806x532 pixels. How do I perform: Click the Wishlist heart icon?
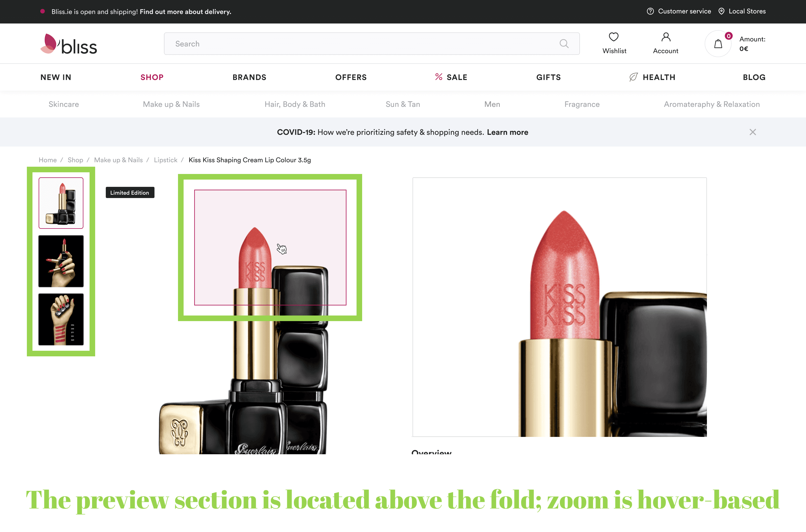(x=614, y=37)
